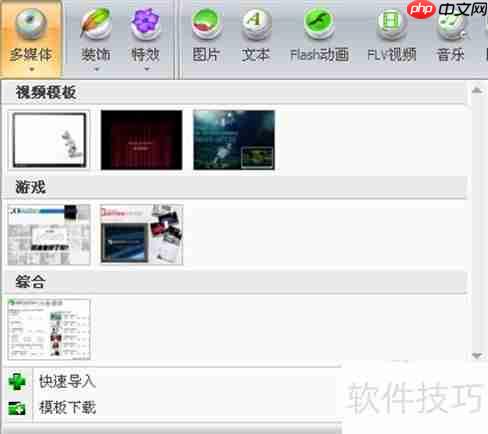488x434 pixels.
Task: Expand the 多媒体 dropdown arrow
Action: point(32,69)
